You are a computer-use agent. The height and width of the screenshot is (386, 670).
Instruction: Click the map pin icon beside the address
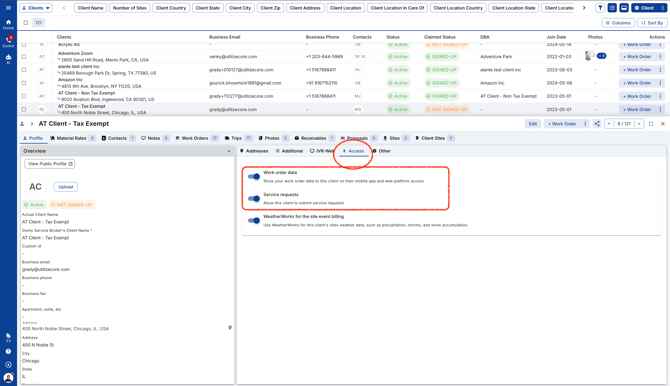[x=230, y=327]
